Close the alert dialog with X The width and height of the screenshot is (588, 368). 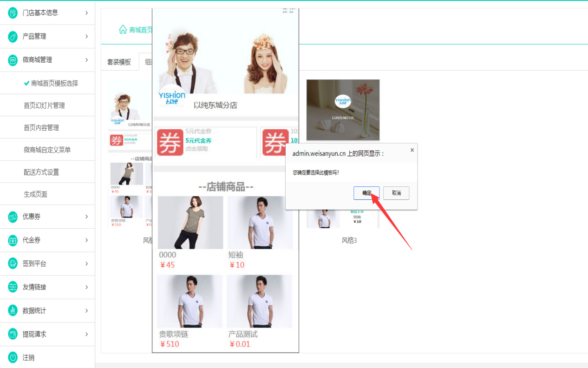[x=412, y=150]
